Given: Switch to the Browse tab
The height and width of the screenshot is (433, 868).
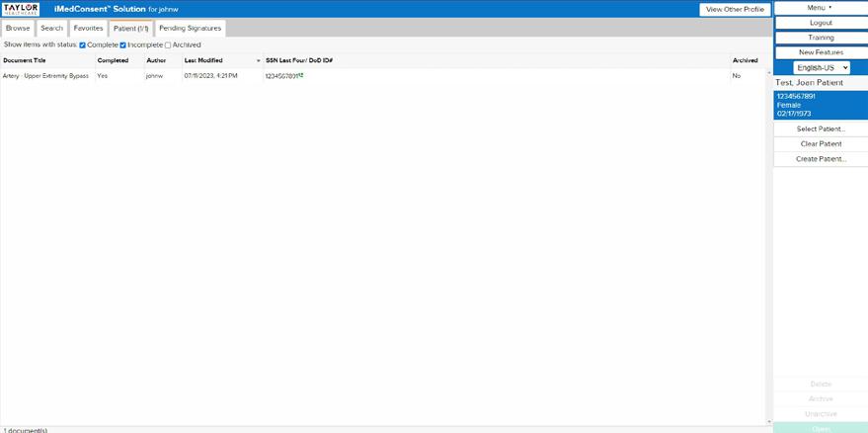Looking at the screenshot, I should coord(18,29).
